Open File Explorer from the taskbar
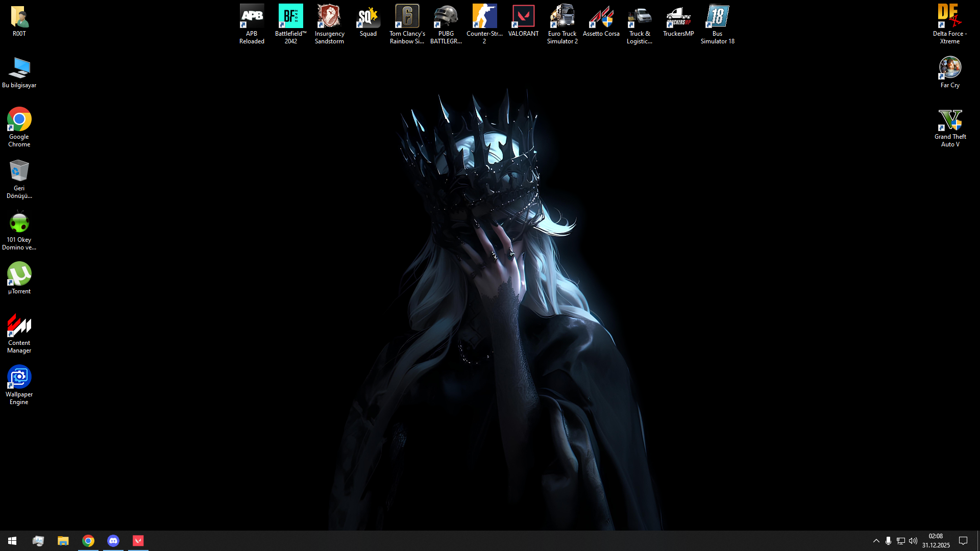This screenshot has height=551, width=980. pyautogui.click(x=63, y=541)
